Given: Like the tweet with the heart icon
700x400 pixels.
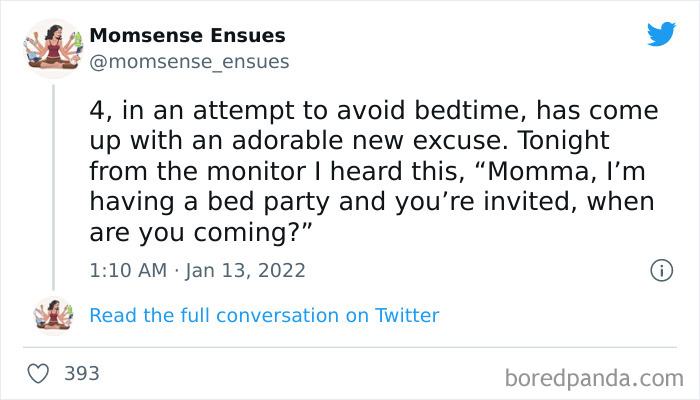Looking at the screenshot, I should 40,374.
